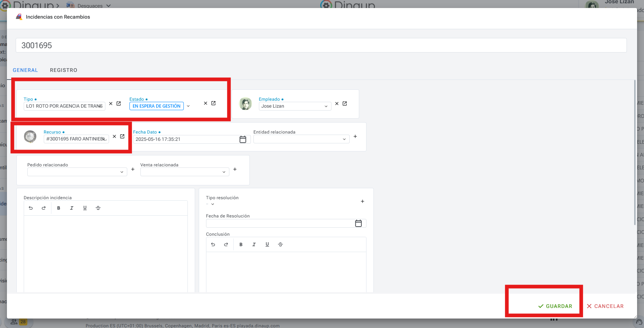644x328 pixels.
Task: Save the incident with GUARDAR
Action: coord(555,306)
